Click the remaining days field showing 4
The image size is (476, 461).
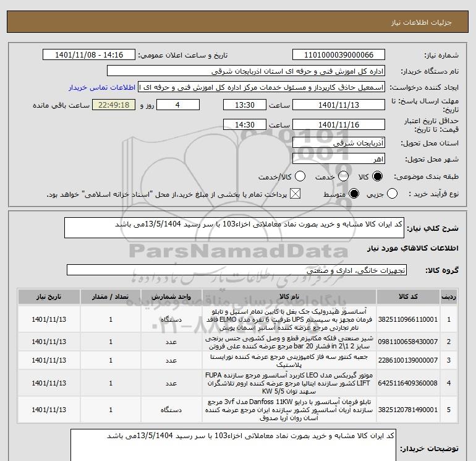tap(177, 105)
